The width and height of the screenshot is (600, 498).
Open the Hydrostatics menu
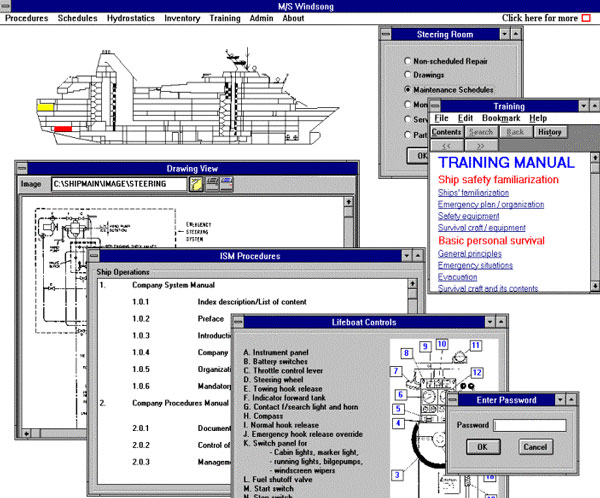tap(130, 18)
